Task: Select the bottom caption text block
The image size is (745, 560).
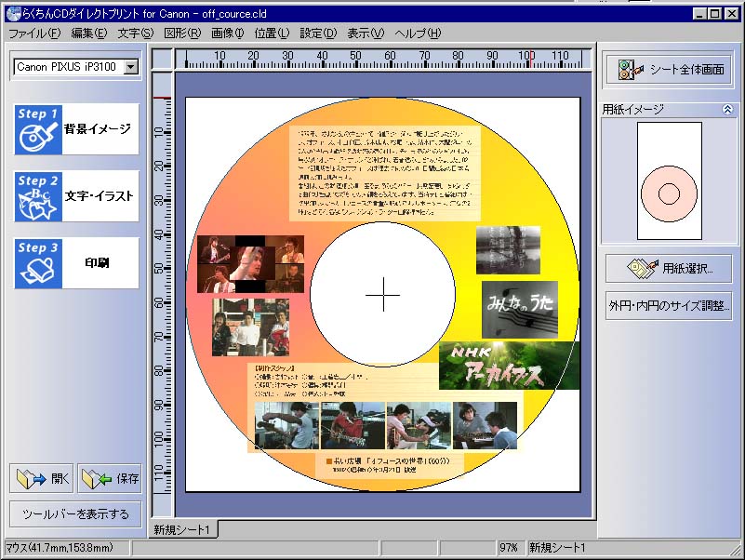Action: (x=390, y=464)
